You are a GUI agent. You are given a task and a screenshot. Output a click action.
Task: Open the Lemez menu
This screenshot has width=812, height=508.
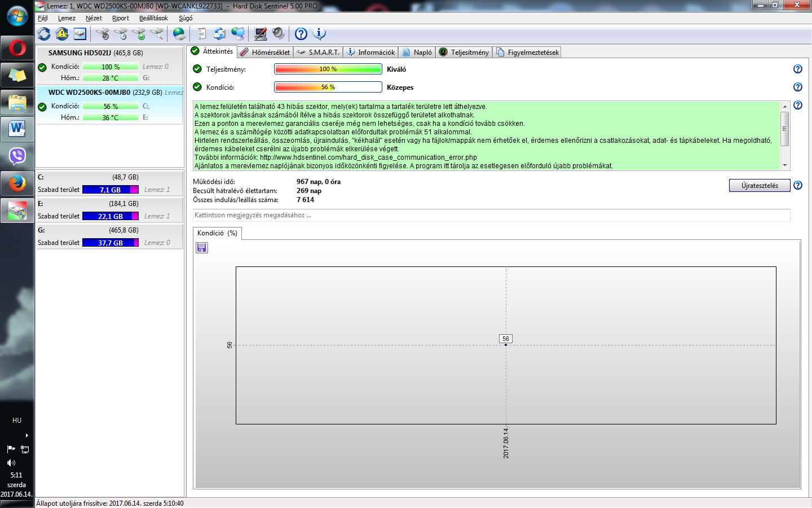[67, 18]
